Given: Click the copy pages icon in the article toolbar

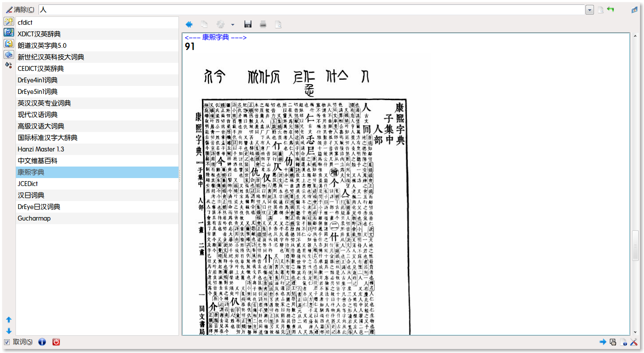Looking at the screenshot, I should pyautogui.click(x=204, y=24).
